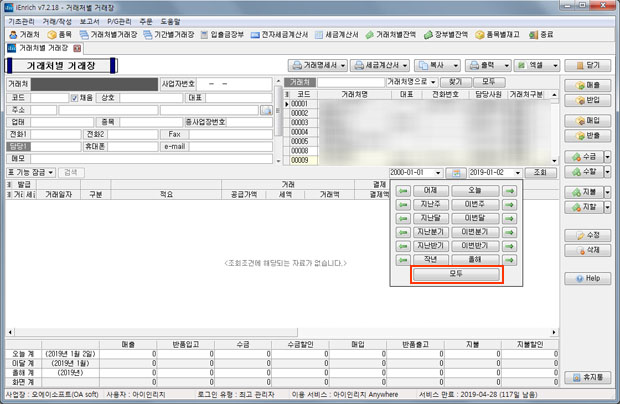The height and width of the screenshot is (404, 620).
Task: Click the left arrow next to 어제
Action: (x=402, y=189)
